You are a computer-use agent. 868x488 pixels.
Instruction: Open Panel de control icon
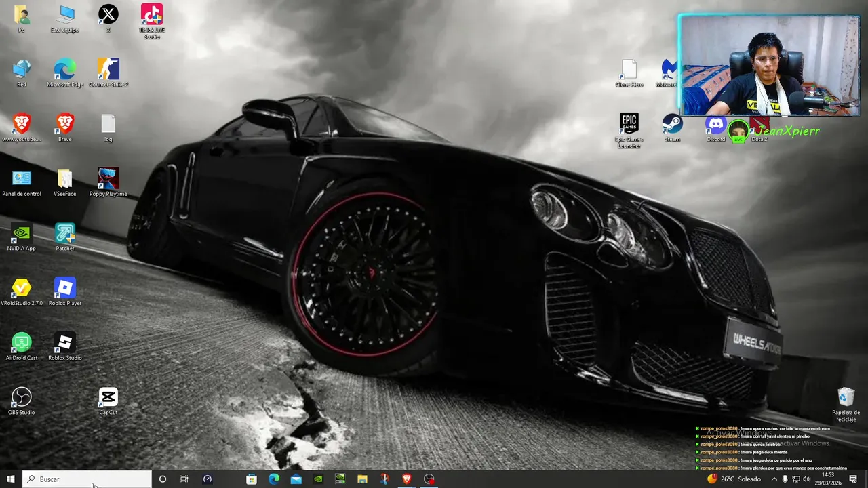[22, 183]
